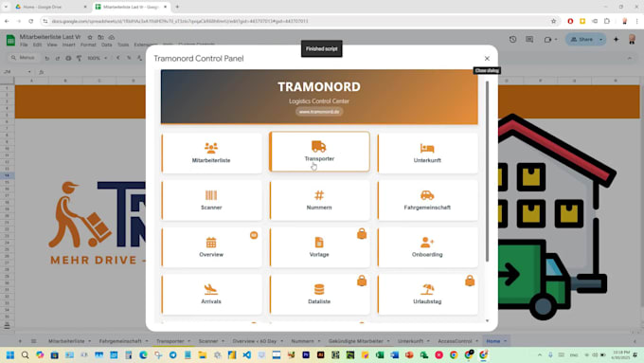644x363 pixels.
Task: Click the move-to-folder icon beside title
Action: tap(100, 37)
